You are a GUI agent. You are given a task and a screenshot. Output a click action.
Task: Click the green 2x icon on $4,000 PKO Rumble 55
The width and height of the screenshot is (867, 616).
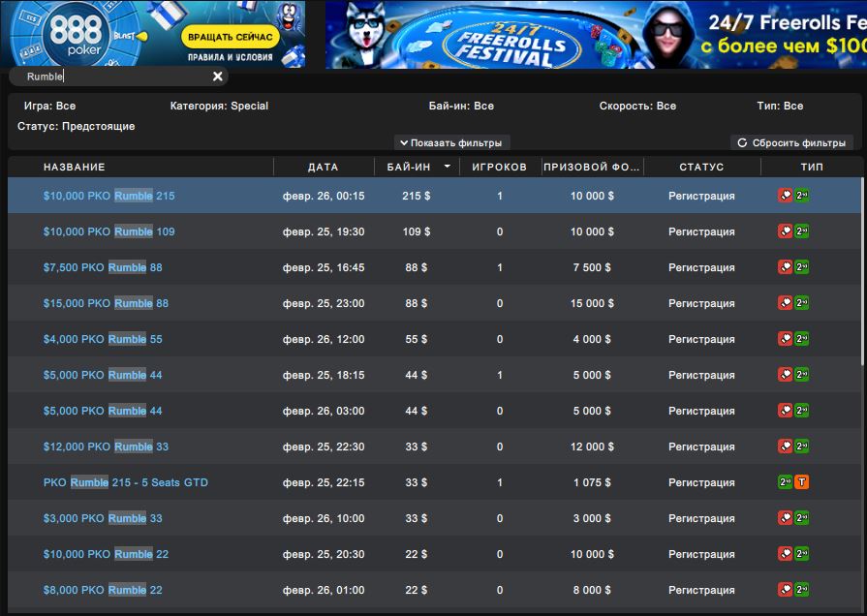click(802, 339)
